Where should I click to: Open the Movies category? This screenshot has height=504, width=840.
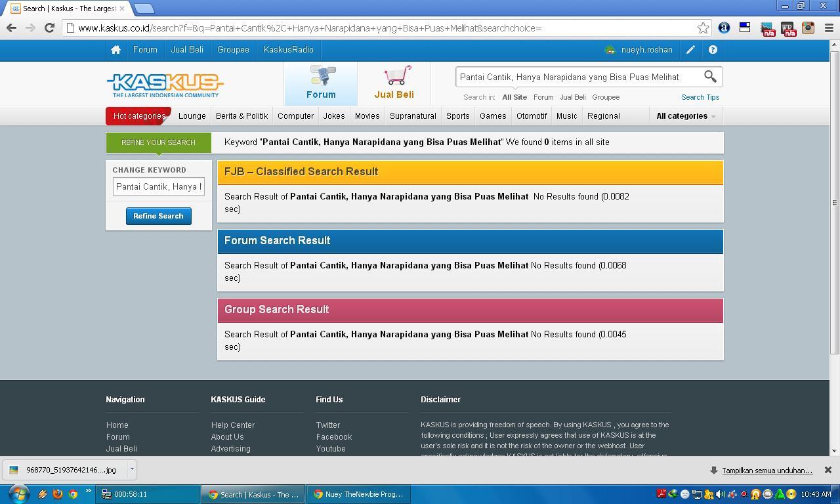coord(367,116)
